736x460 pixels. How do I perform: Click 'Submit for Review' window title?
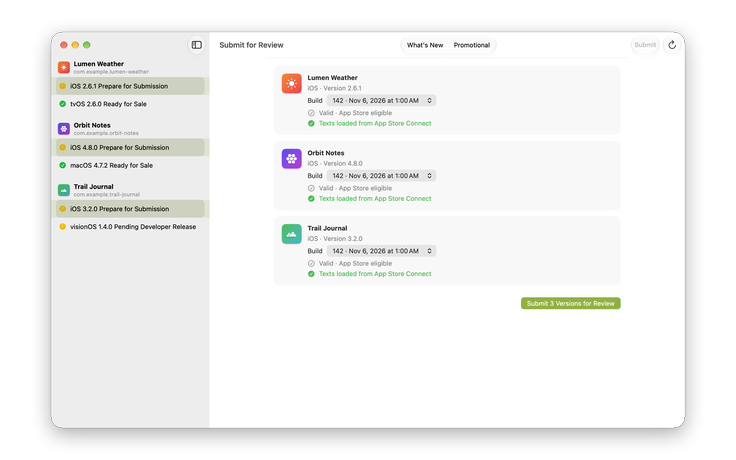click(x=251, y=45)
